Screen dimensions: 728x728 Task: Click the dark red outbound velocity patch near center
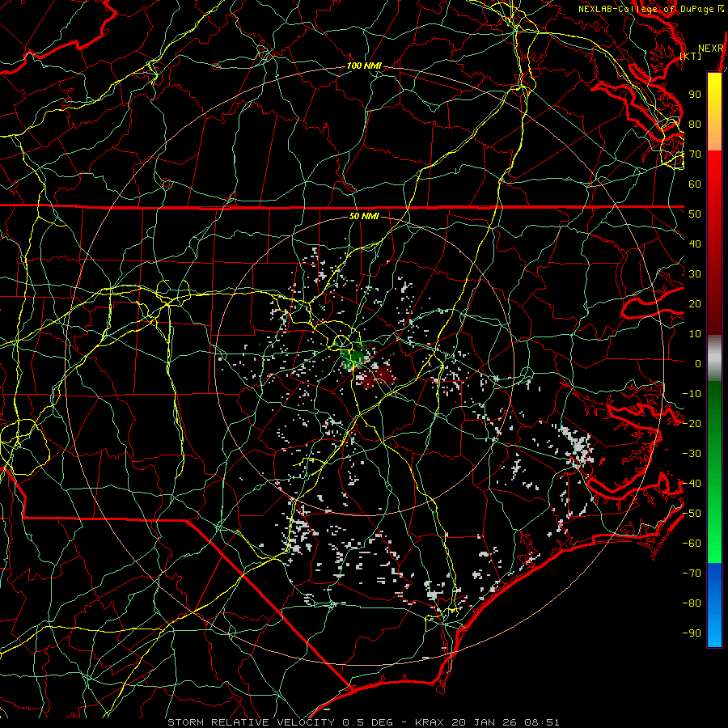point(379,376)
